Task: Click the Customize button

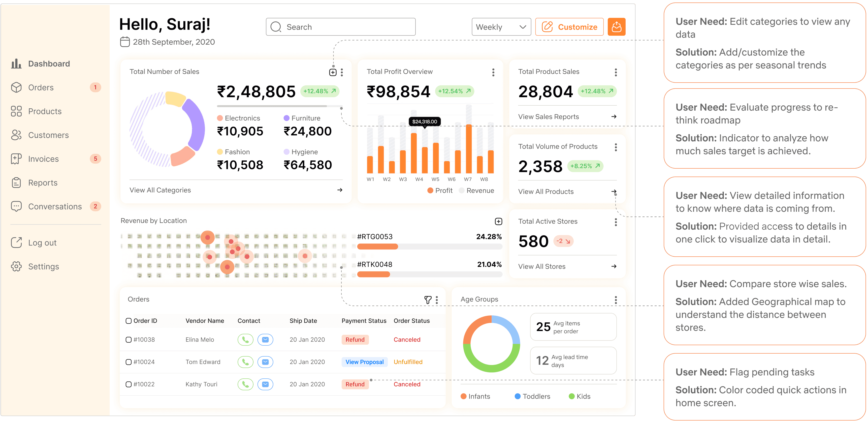Action: [569, 27]
